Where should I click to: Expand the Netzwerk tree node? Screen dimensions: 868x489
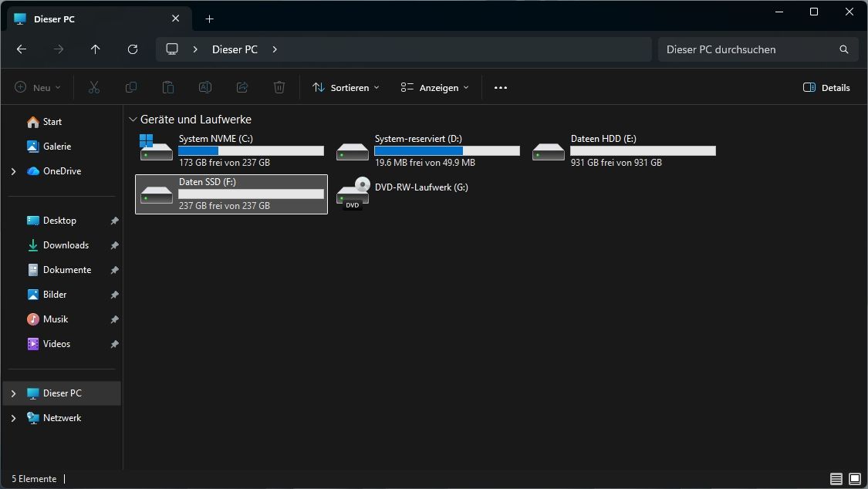click(x=13, y=418)
